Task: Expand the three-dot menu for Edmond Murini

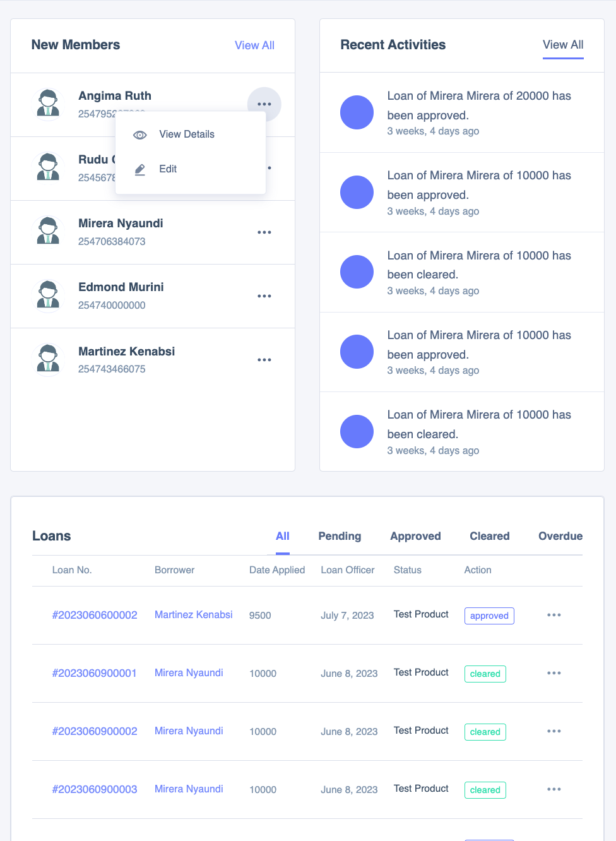Action: click(264, 296)
